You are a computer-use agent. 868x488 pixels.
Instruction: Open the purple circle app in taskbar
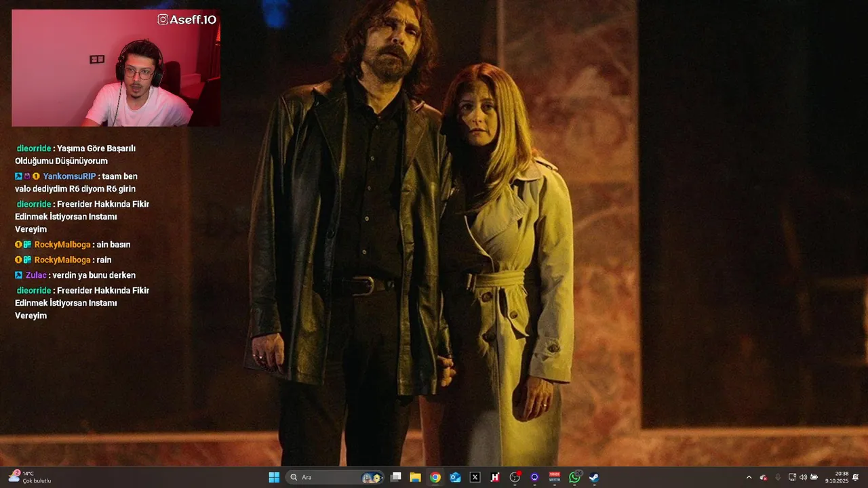534,477
